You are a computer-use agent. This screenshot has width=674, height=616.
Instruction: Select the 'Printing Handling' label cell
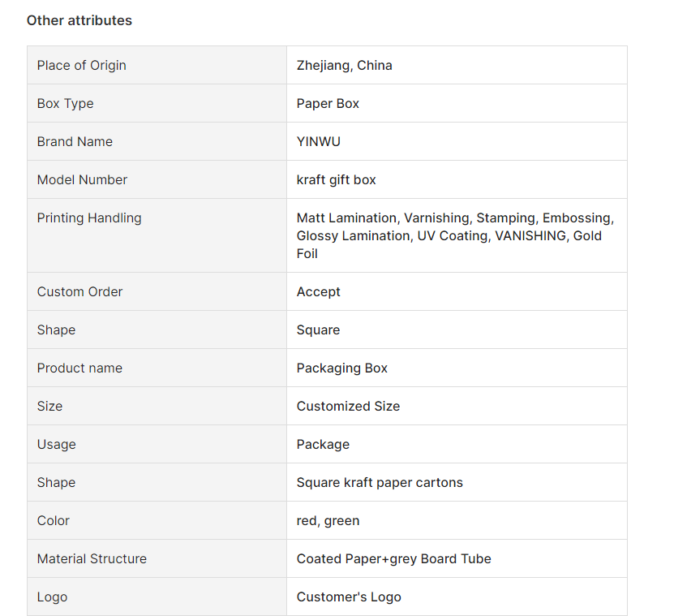(x=157, y=235)
